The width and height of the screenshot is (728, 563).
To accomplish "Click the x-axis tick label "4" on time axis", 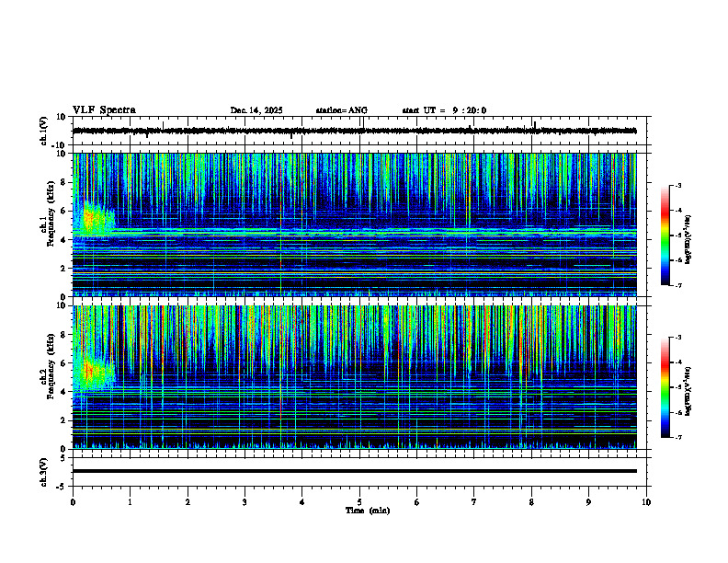I will [x=302, y=502].
